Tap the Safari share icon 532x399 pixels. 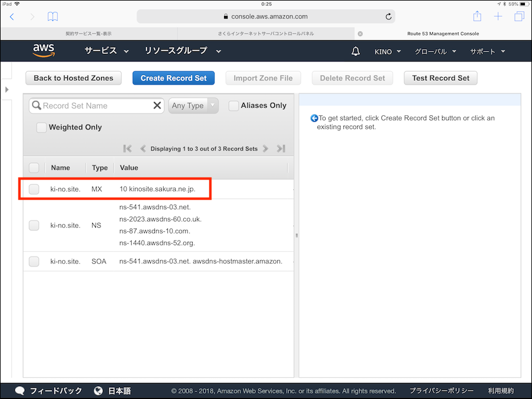[477, 17]
